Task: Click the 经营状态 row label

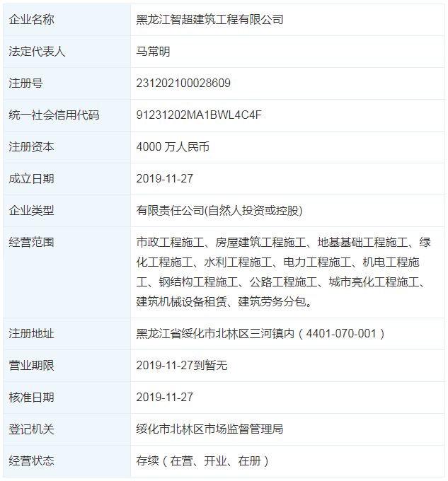Action: pos(31,461)
